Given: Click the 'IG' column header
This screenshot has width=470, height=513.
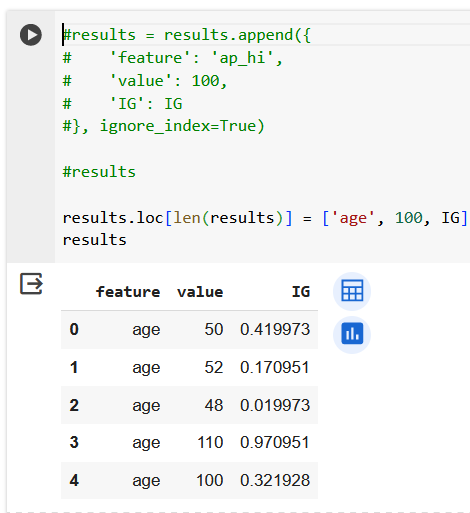Looking at the screenshot, I should coord(301,292).
